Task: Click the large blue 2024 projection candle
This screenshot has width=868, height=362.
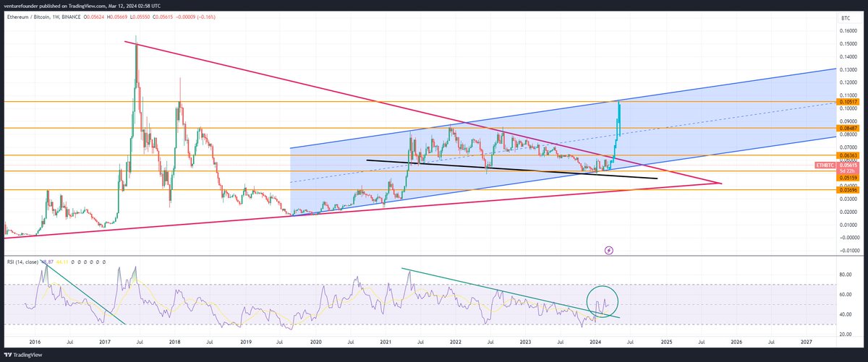Action: (x=620, y=119)
